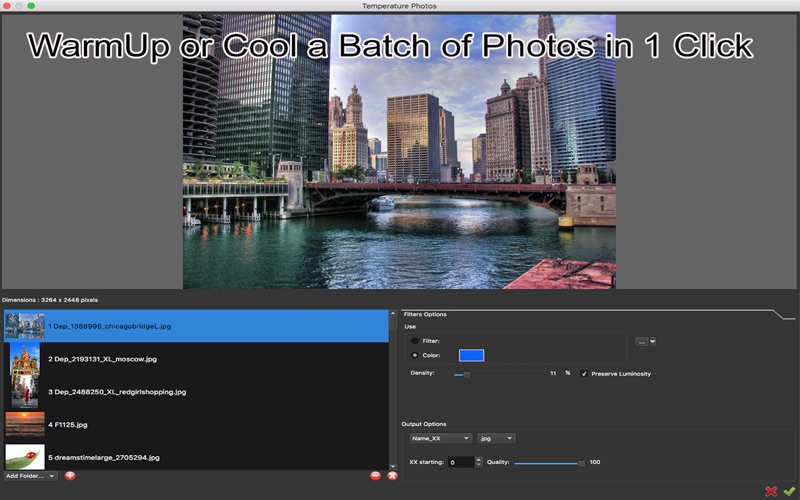Click the red plus add-photo icon
Screen dimensions: 800x500
coord(70,476)
